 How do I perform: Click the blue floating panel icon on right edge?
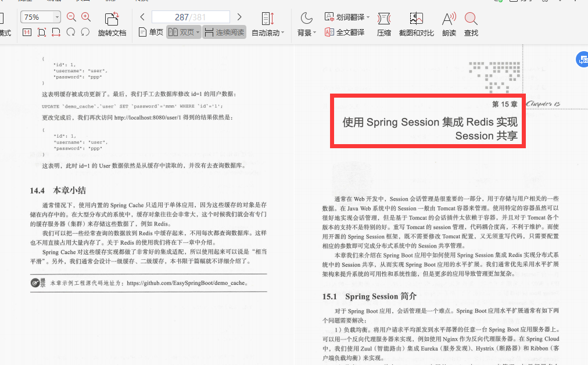click(x=582, y=59)
